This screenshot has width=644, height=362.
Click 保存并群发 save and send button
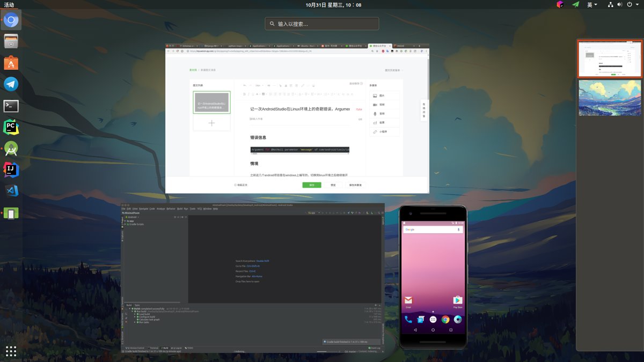[355, 185]
